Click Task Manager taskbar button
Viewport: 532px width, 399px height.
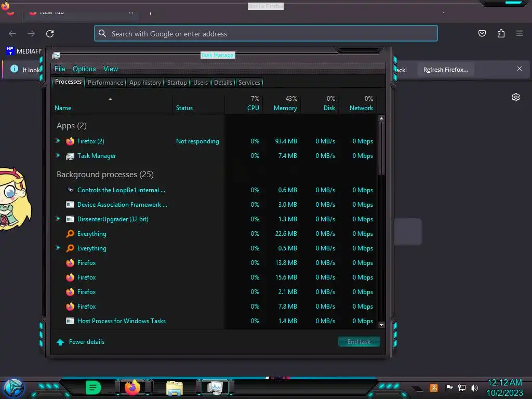click(x=215, y=388)
